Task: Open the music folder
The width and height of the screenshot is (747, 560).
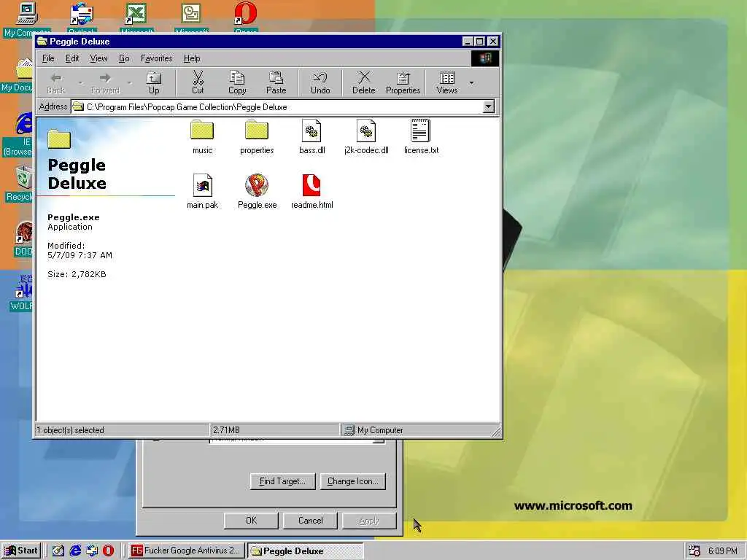Action: point(202,137)
